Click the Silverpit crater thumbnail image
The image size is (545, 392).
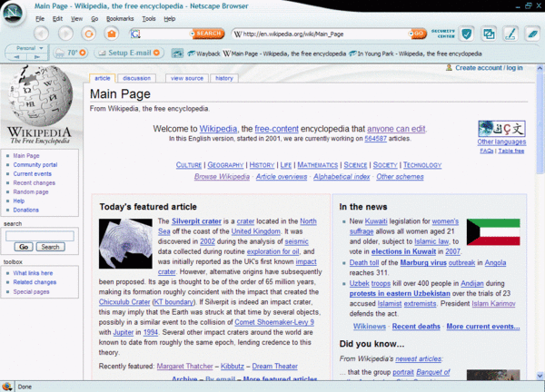[x=125, y=243]
